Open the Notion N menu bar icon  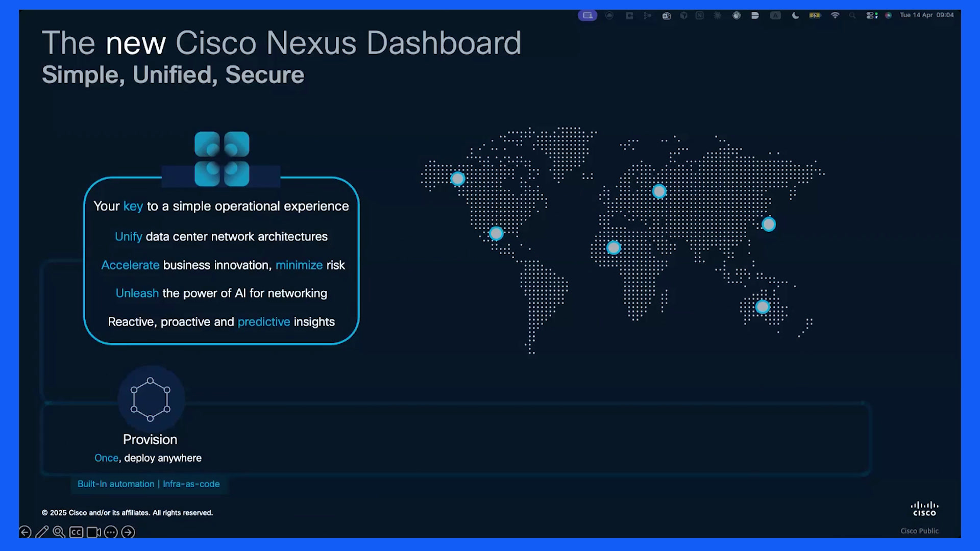click(700, 15)
